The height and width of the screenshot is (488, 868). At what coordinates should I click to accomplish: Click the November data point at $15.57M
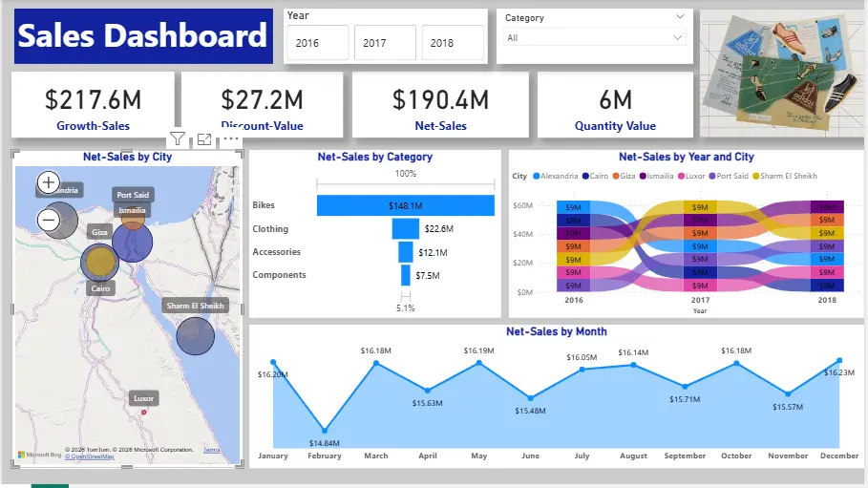coord(789,393)
